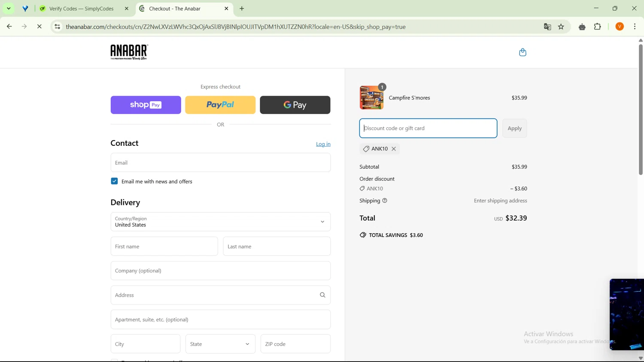Click the shipping info question mark icon
This screenshot has height=362, width=644.
[x=385, y=201]
